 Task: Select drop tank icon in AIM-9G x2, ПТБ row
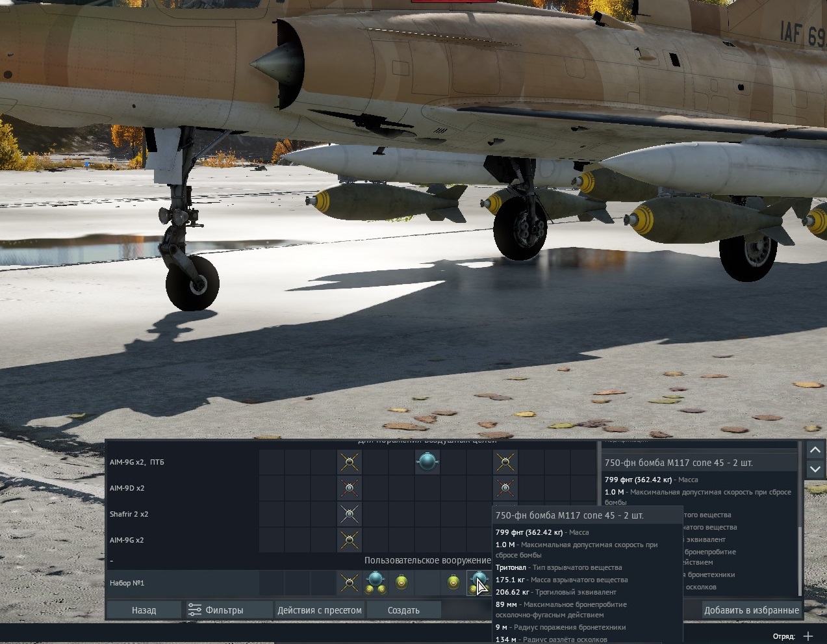(427, 462)
